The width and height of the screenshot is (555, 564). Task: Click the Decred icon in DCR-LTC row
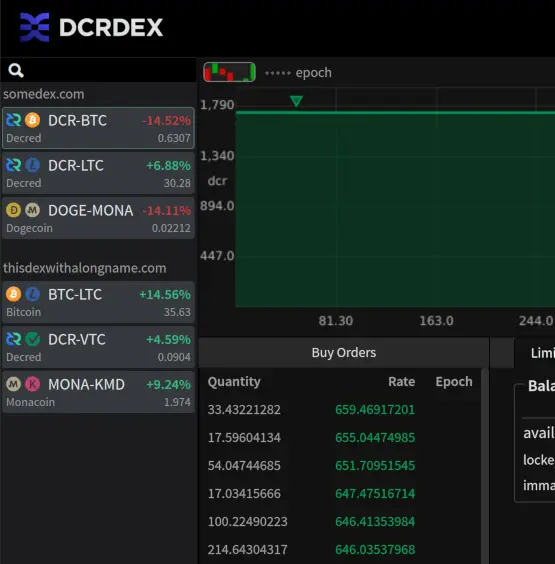(x=13, y=165)
